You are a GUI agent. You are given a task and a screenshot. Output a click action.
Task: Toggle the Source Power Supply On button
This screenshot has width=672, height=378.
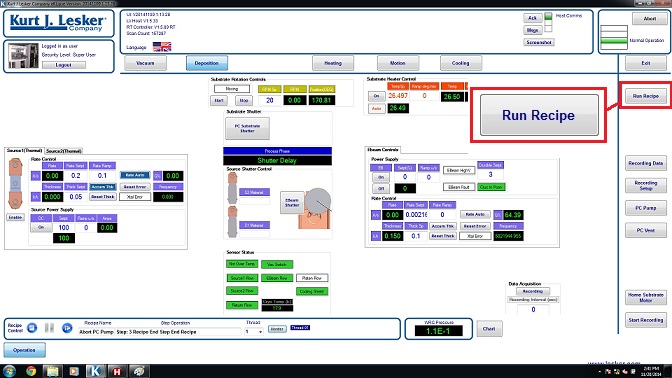click(41, 228)
